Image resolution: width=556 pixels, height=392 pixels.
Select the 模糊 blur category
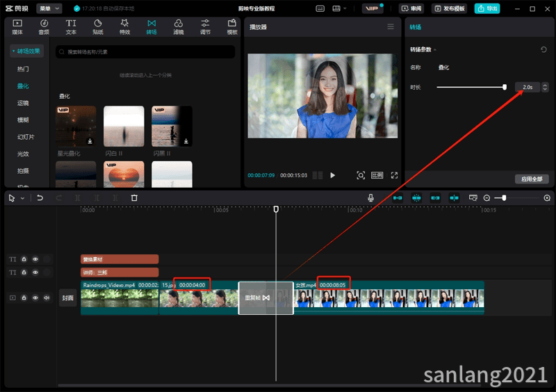pos(23,120)
